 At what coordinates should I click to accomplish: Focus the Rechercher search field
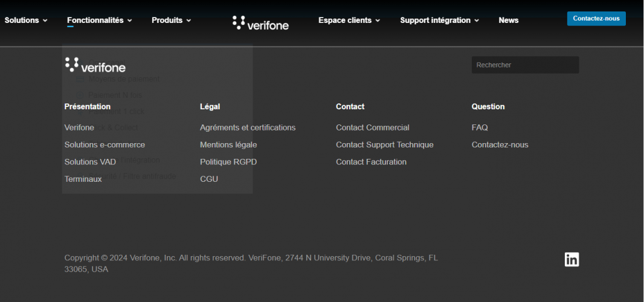tap(524, 65)
